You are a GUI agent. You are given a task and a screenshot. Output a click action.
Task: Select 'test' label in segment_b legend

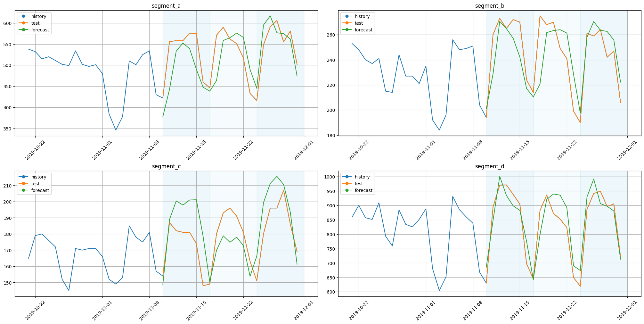click(359, 23)
